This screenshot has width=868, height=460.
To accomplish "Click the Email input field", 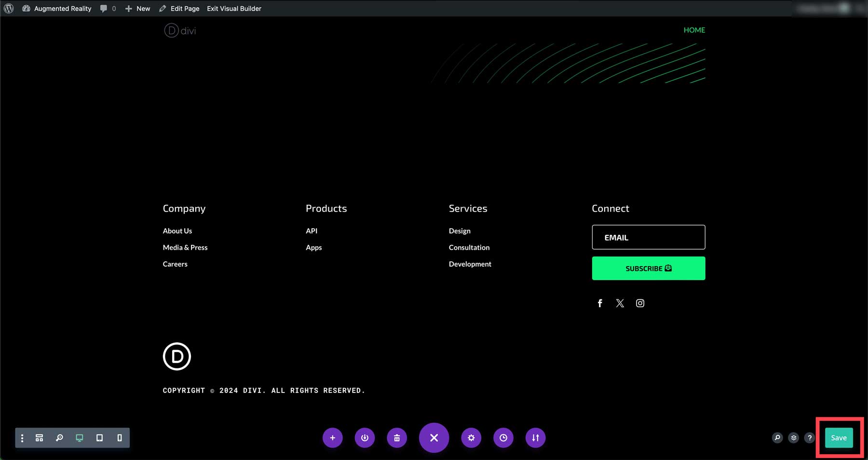I will (648, 237).
